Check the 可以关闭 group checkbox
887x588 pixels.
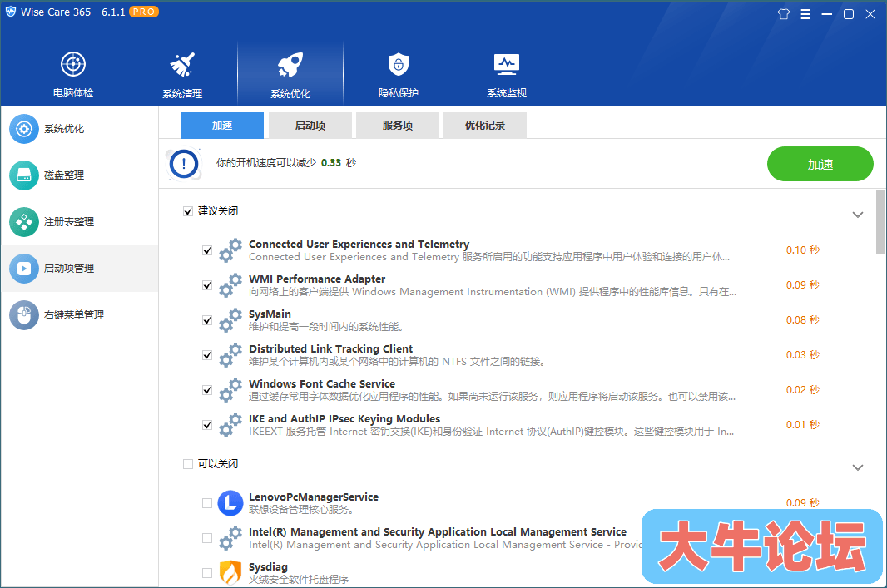[x=188, y=464]
